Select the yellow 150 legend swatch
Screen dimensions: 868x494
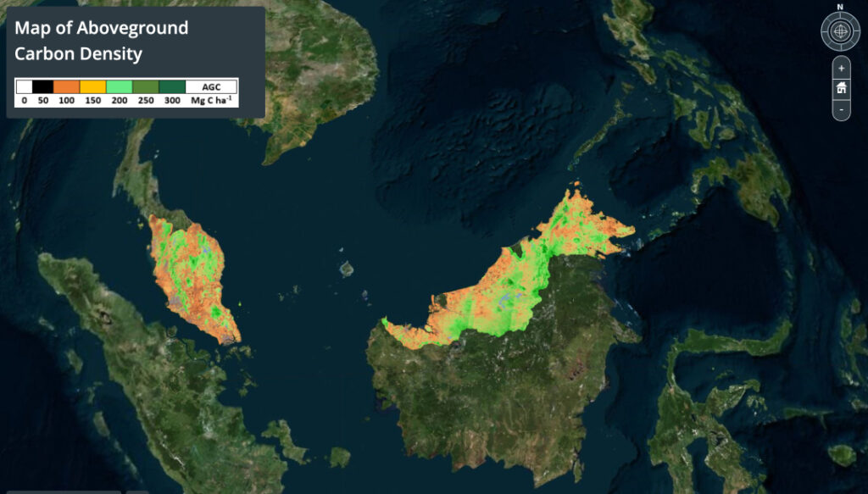(x=93, y=86)
